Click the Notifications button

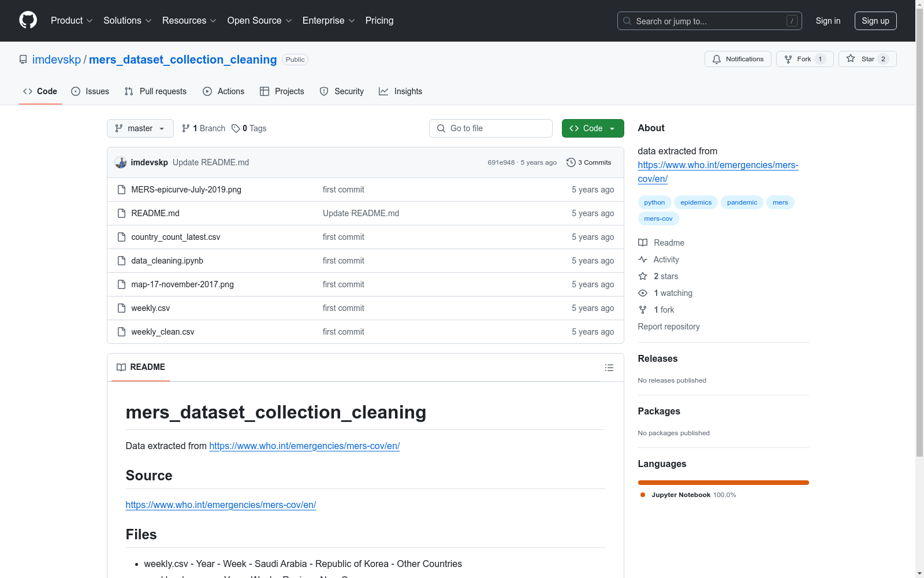(738, 59)
